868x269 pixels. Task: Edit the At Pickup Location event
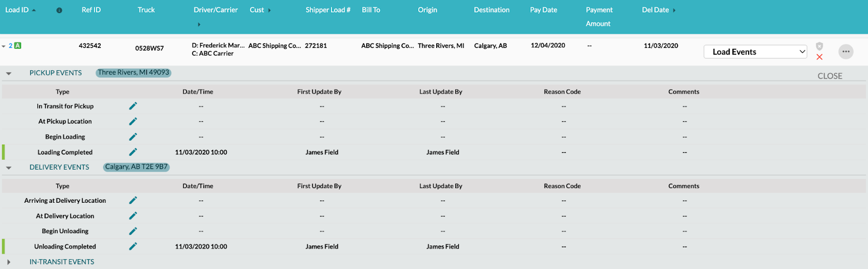133,121
